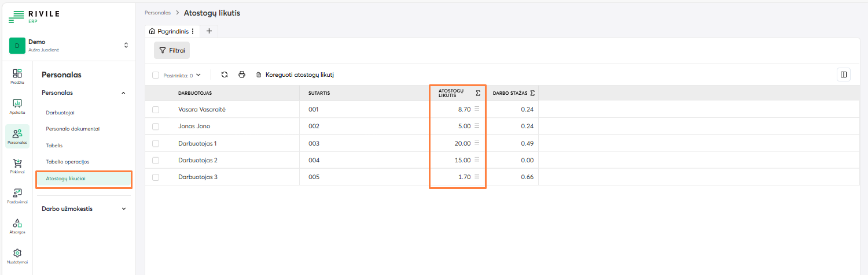Open Tabelio operacijos menu item
Screen dimensions: 868x275
pos(67,162)
